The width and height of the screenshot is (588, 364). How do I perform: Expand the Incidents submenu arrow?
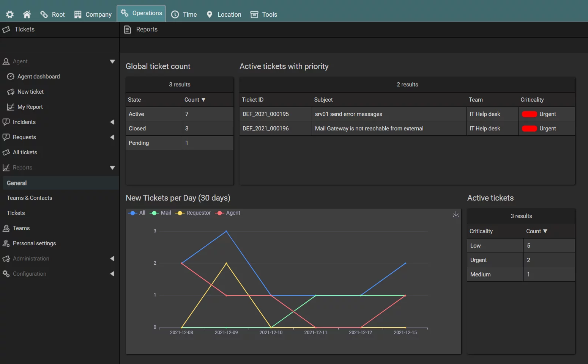[x=112, y=122]
